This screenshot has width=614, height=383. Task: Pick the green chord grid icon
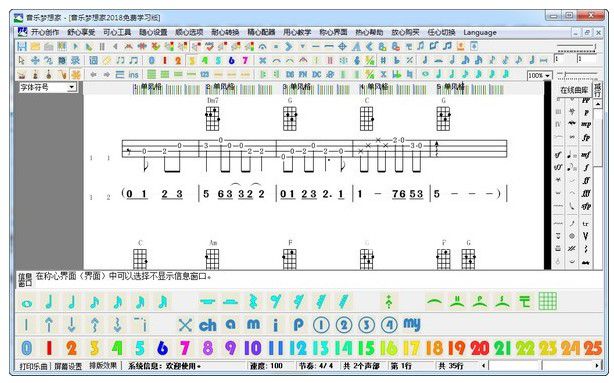547,301
